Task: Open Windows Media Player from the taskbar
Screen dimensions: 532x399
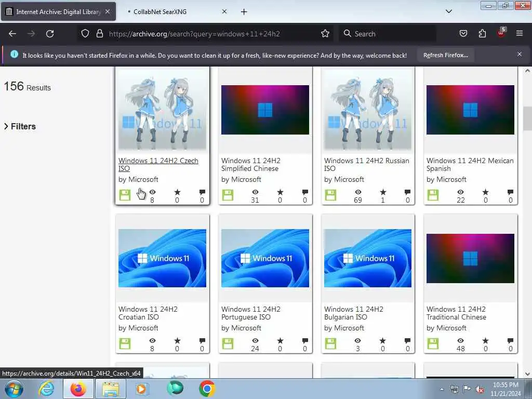Action: 141,389
